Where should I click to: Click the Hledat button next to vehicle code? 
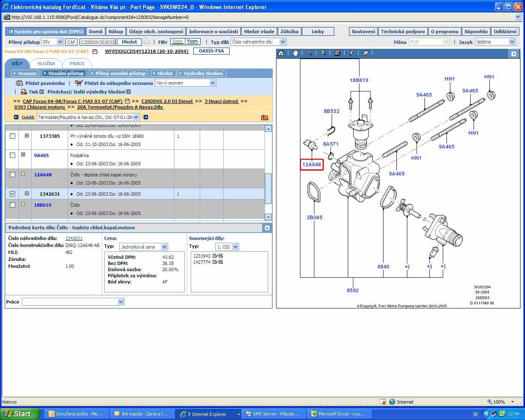pyautogui.click(x=129, y=42)
